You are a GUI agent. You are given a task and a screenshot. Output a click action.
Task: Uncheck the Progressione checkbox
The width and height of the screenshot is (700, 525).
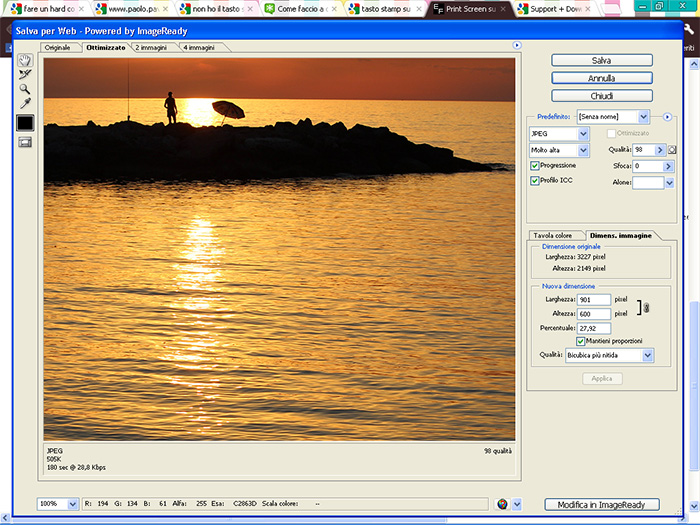click(535, 165)
